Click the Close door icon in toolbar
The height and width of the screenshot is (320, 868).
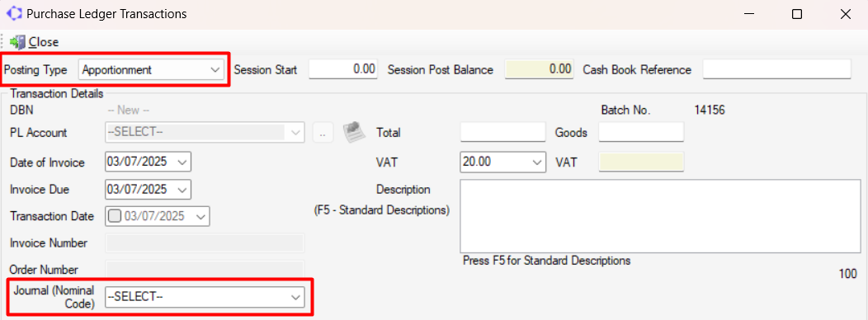17,41
